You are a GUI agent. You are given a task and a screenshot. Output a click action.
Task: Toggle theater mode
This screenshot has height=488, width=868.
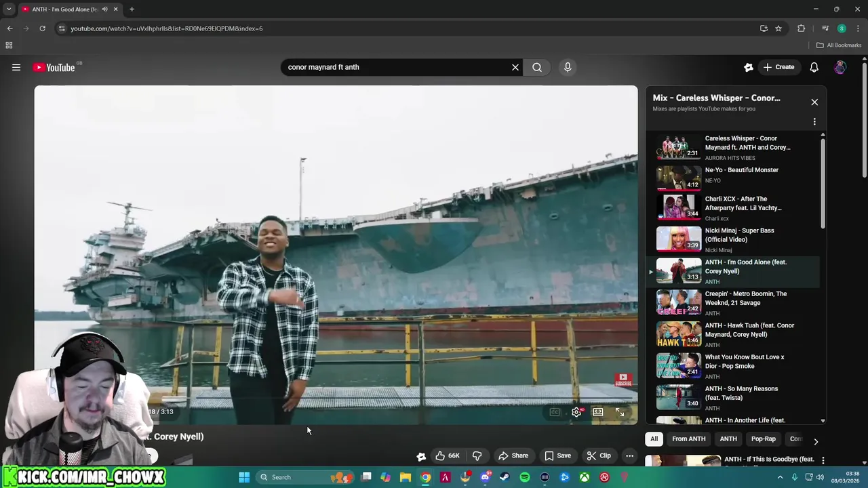tap(598, 412)
